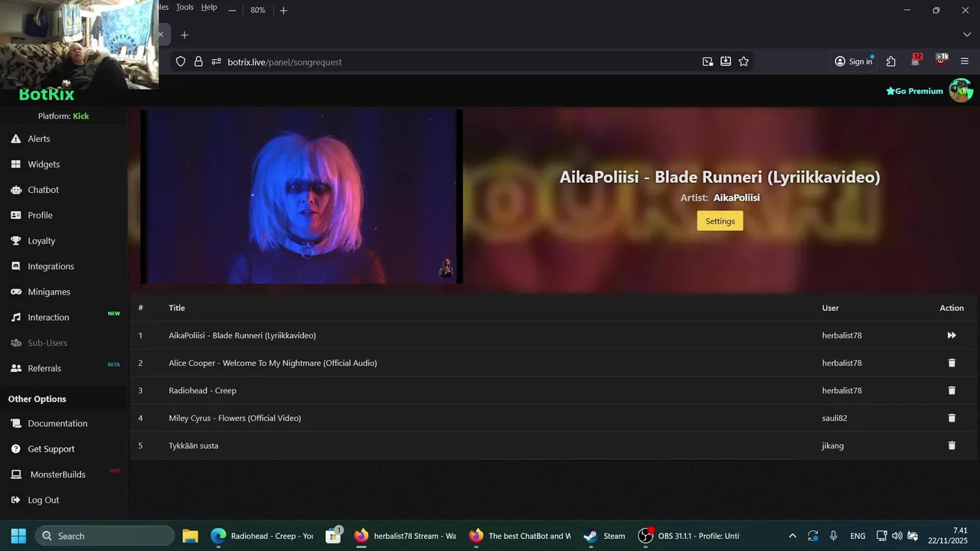Click the playing song video thumbnail
Image resolution: width=980 pixels, height=551 pixels.
[302, 197]
